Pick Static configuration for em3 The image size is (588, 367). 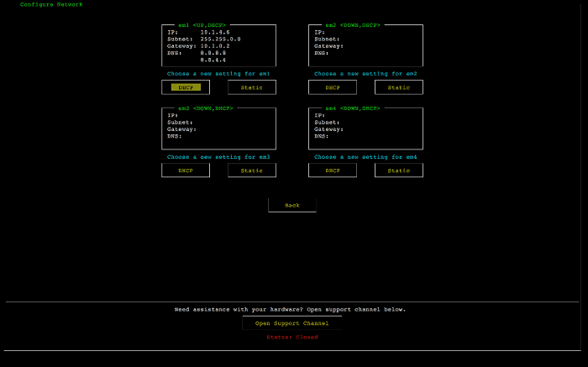252,170
